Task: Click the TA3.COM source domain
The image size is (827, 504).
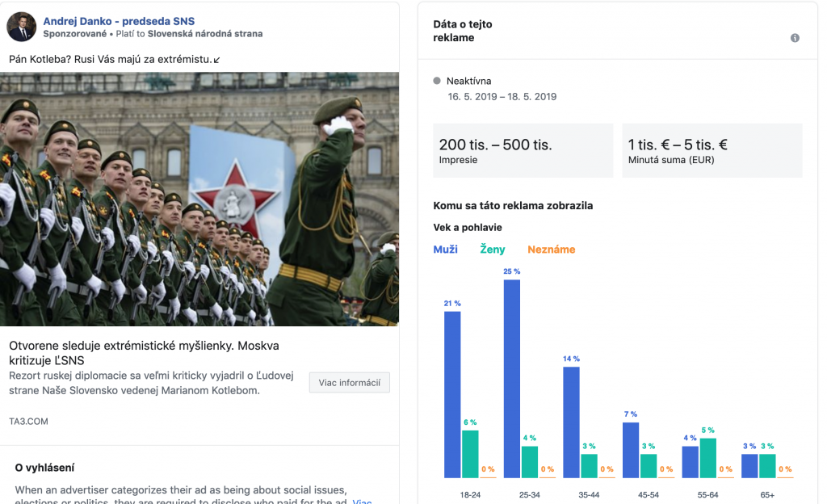Action: coord(28,422)
